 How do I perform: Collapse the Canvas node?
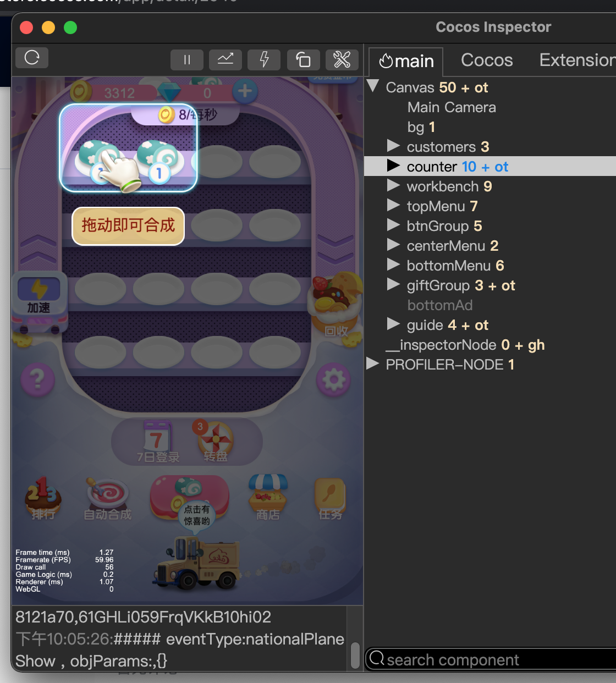(373, 86)
